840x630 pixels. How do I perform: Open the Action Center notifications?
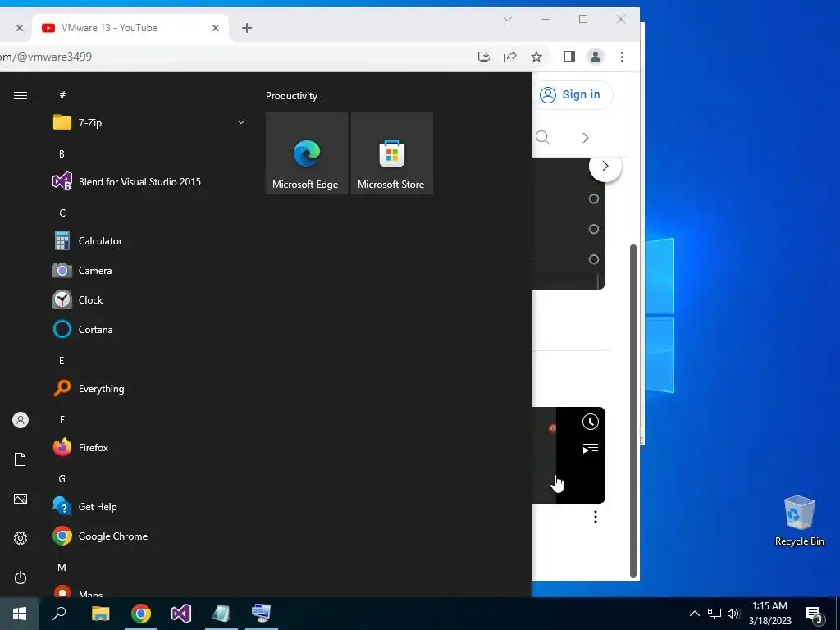click(815, 614)
